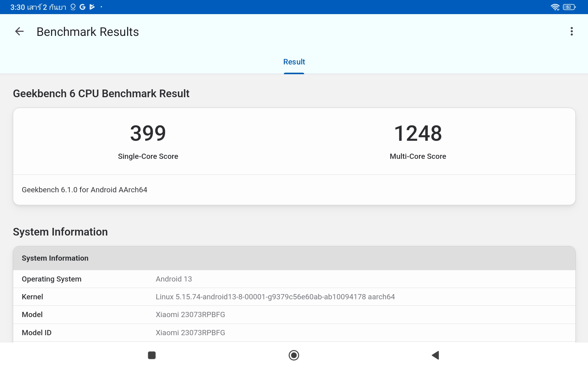Tap the Operating System row label

point(51,279)
